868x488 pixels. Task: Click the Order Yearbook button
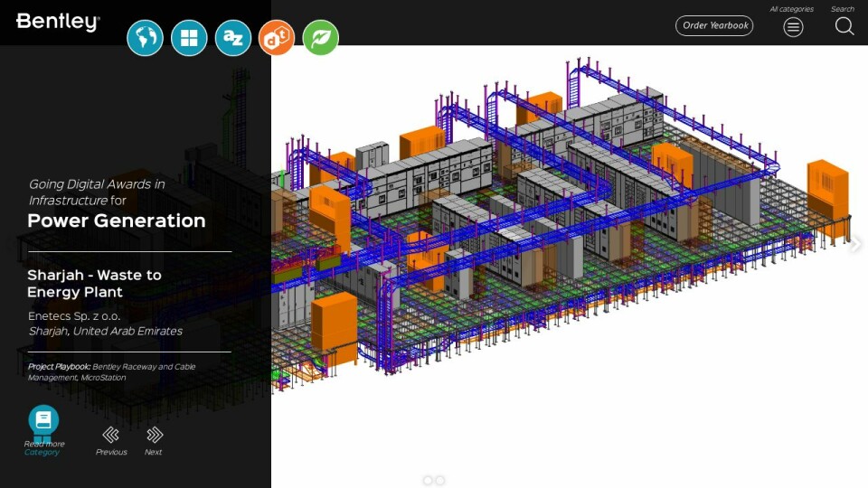click(714, 25)
